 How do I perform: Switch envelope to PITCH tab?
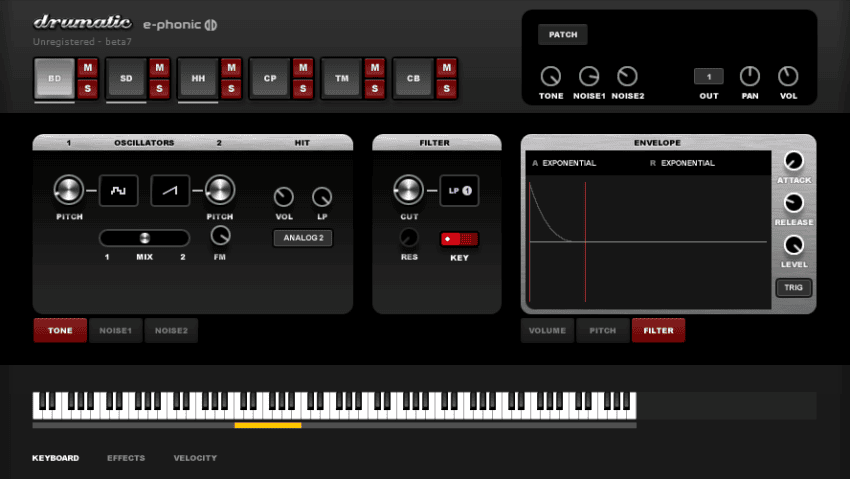(x=603, y=331)
